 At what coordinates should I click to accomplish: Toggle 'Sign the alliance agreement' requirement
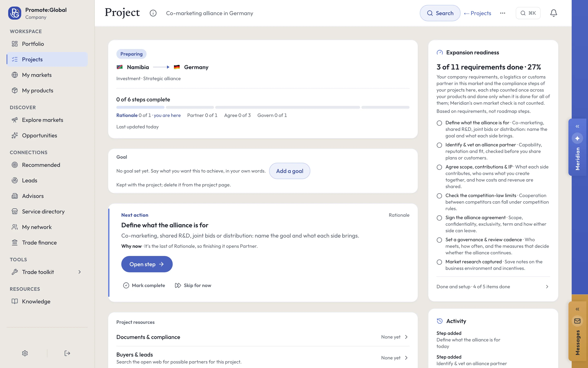pos(439,218)
